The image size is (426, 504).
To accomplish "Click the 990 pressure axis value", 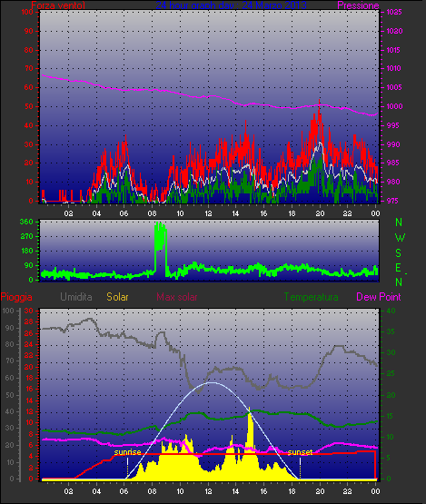I will [x=393, y=144].
